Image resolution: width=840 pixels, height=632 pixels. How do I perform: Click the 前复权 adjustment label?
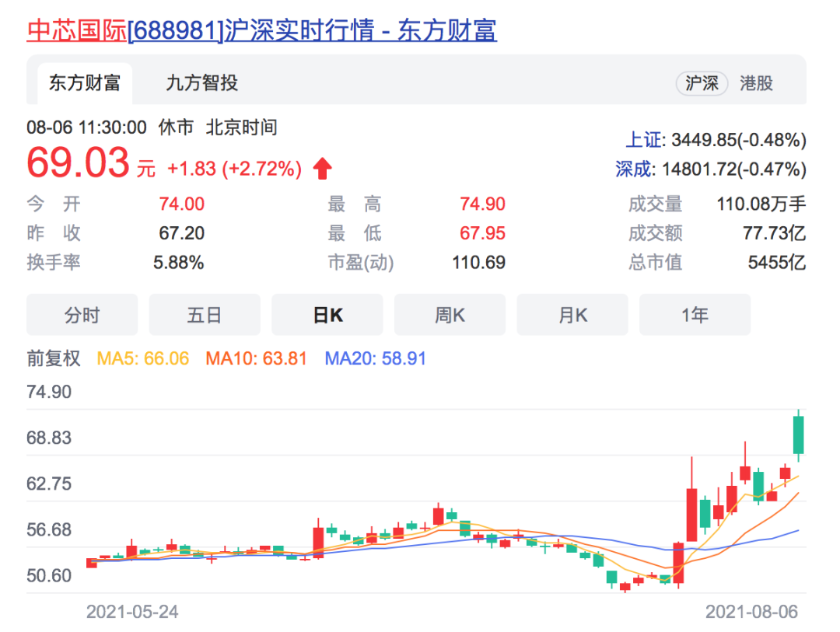[54, 358]
